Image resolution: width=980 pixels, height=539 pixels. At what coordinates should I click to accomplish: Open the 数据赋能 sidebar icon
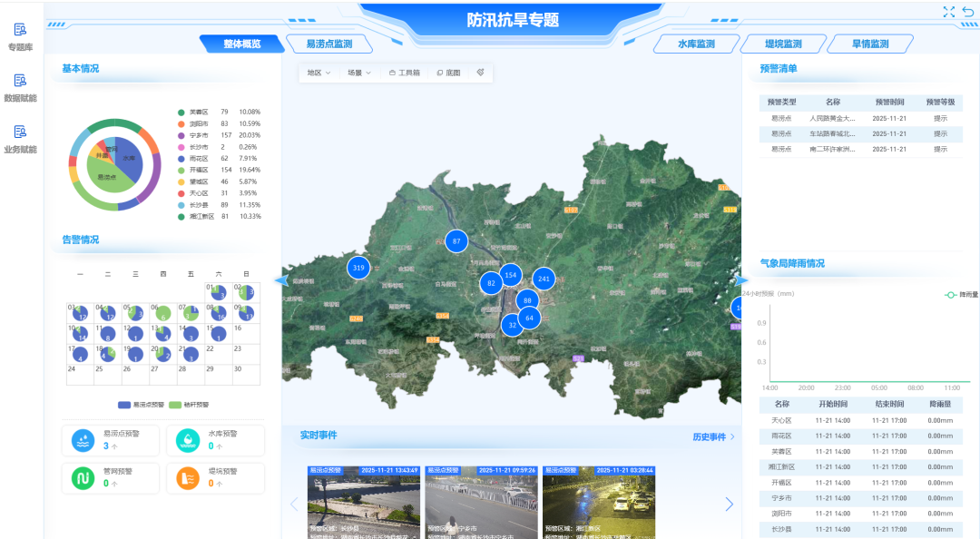click(20, 82)
